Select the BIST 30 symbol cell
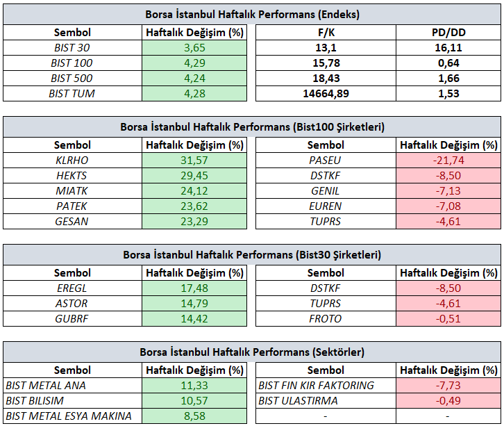Viewport: 504px width, 426px height. tap(72, 48)
